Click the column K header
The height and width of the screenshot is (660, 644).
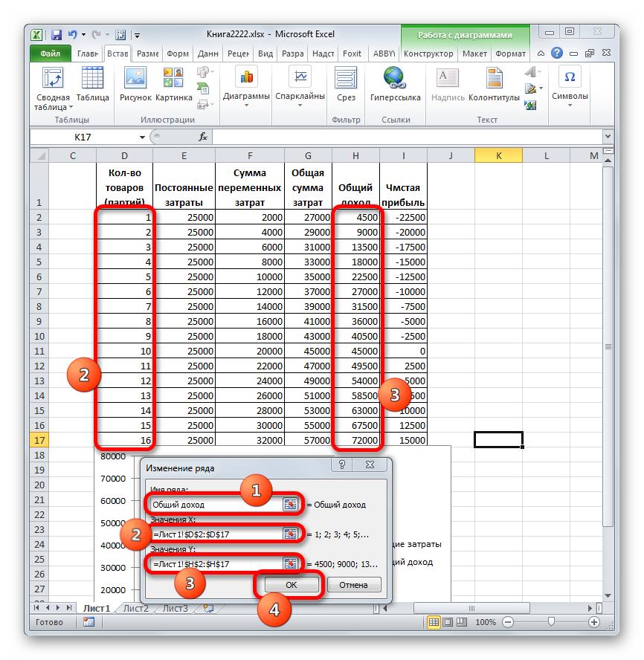pyautogui.click(x=498, y=156)
